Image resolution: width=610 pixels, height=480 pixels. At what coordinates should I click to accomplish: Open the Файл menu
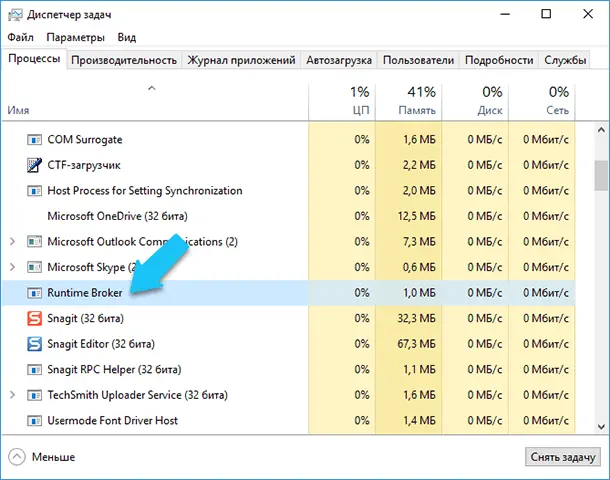[x=20, y=37]
